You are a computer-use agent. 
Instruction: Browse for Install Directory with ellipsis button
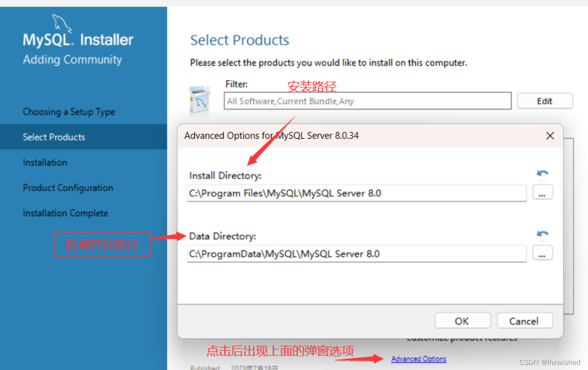542,193
